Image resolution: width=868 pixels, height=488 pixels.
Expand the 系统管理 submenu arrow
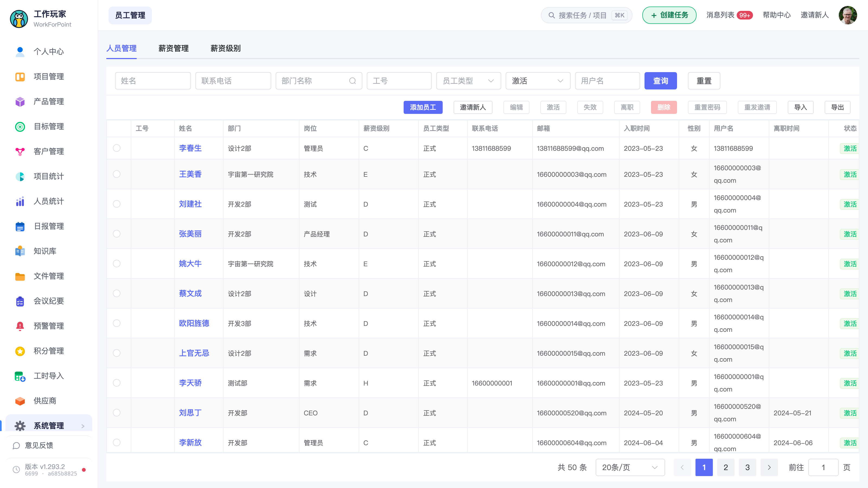pyautogui.click(x=83, y=426)
